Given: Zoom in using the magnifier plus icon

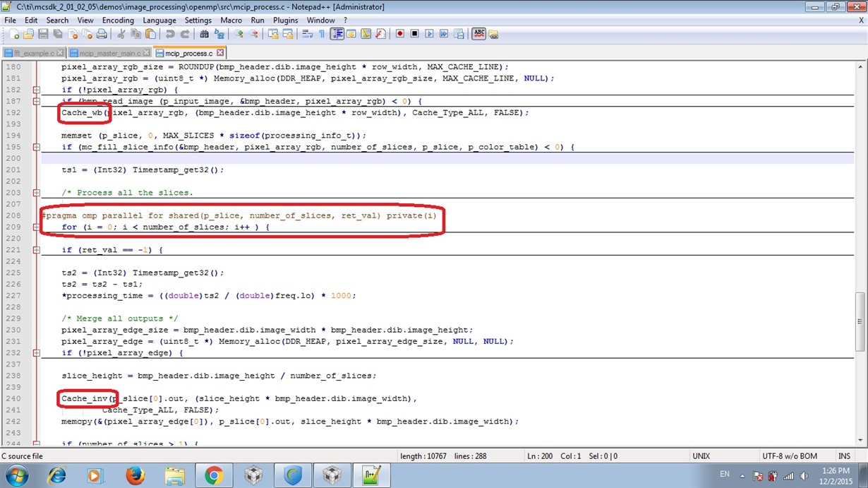Looking at the screenshot, I should (239, 34).
